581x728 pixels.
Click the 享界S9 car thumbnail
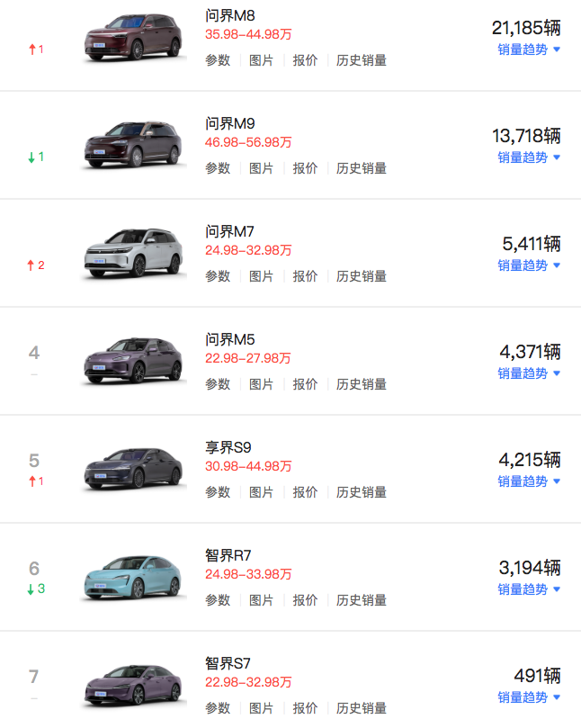click(x=133, y=471)
